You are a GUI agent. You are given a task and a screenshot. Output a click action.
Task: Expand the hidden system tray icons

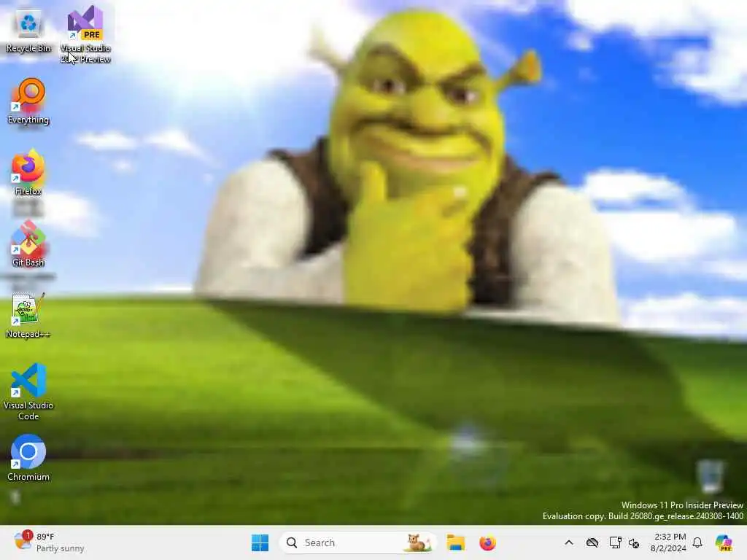569,542
